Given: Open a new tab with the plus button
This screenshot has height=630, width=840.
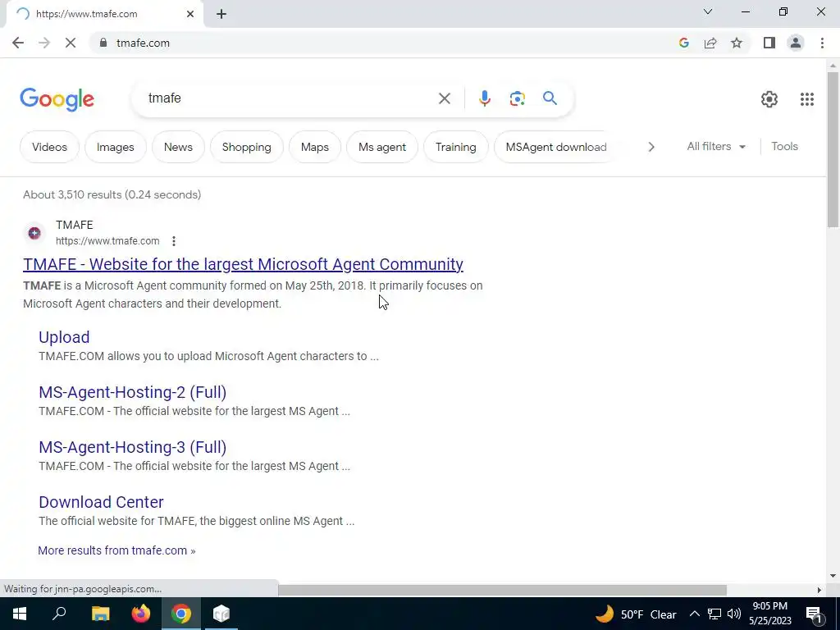Looking at the screenshot, I should click(221, 14).
